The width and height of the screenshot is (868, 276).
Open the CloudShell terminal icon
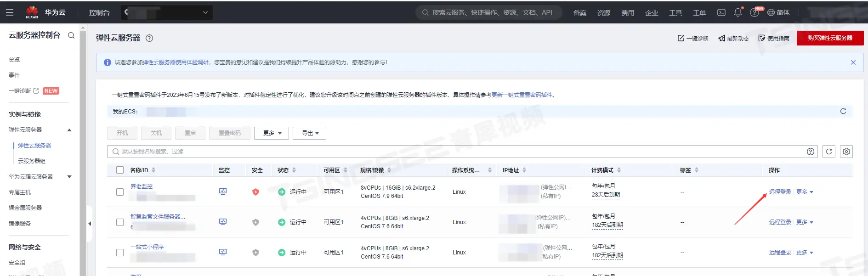[x=721, y=12]
